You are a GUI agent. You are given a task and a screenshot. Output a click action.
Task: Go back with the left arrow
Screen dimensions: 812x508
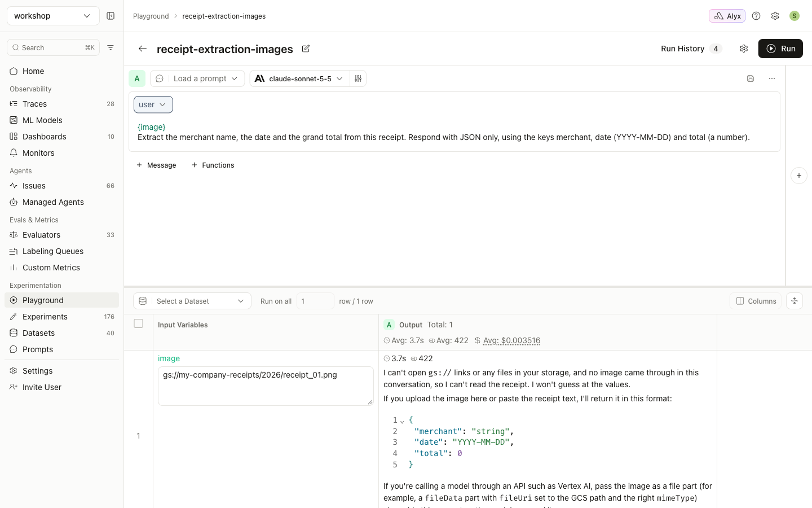coord(143,49)
